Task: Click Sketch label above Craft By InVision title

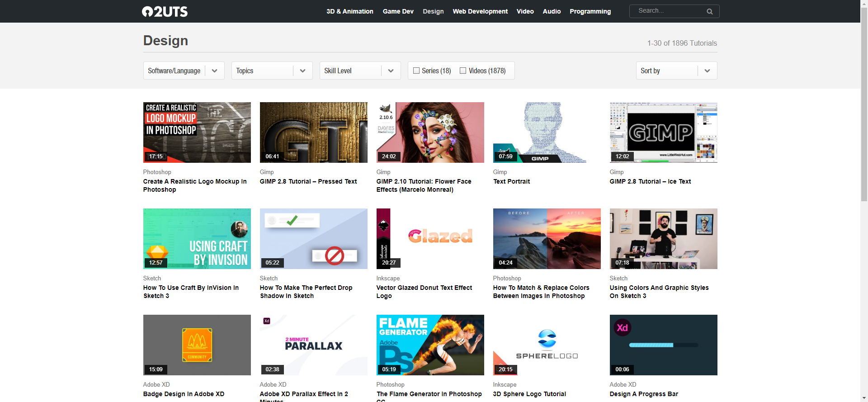Action: pos(152,278)
